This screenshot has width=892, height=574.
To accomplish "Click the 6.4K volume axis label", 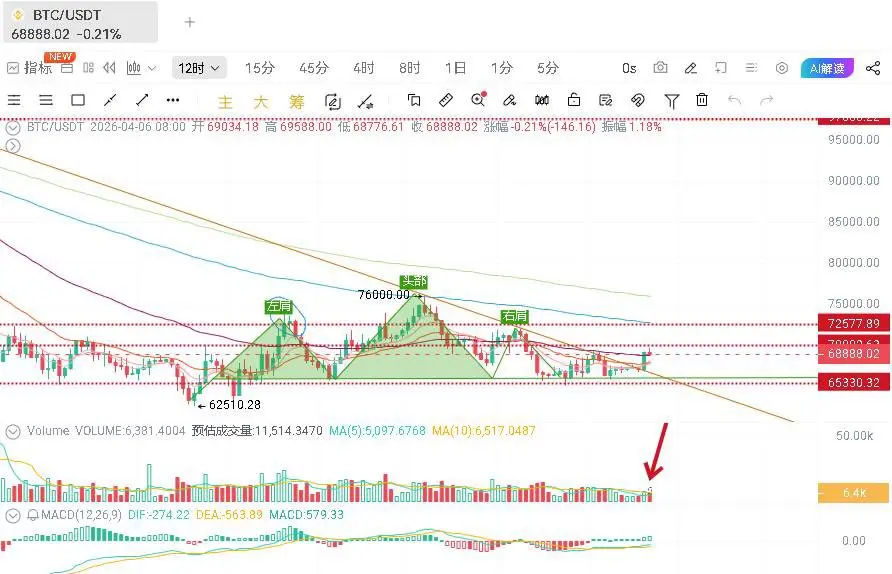I will click(854, 493).
